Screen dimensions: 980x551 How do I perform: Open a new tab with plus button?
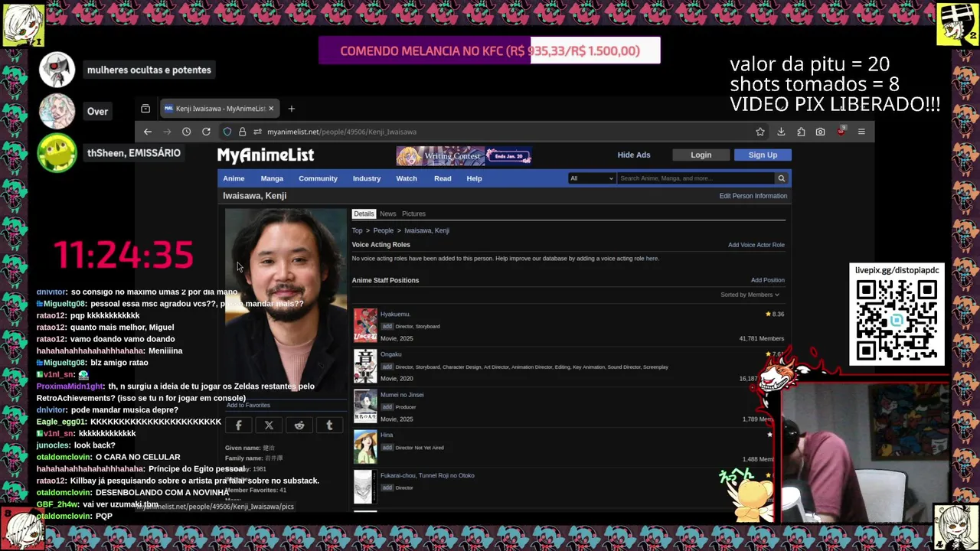291,109
